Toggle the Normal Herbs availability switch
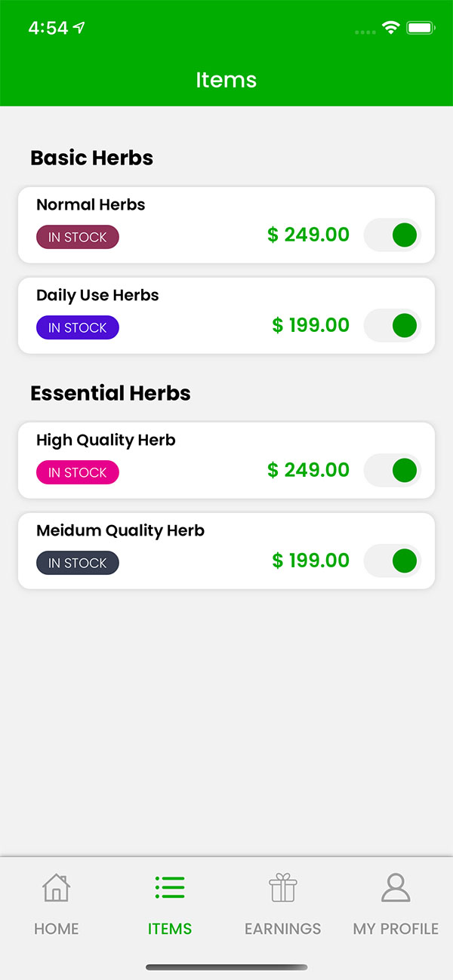 [392, 235]
